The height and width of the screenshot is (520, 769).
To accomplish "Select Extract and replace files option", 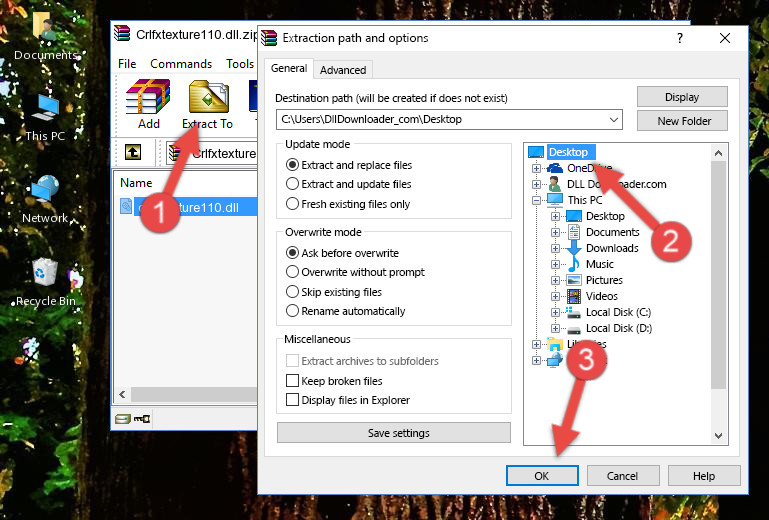I will click(292, 165).
